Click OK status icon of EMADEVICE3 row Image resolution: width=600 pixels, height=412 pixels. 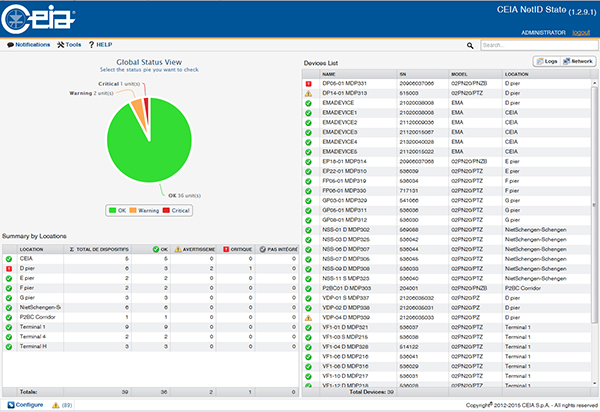pyautogui.click(x=308, y=132)
